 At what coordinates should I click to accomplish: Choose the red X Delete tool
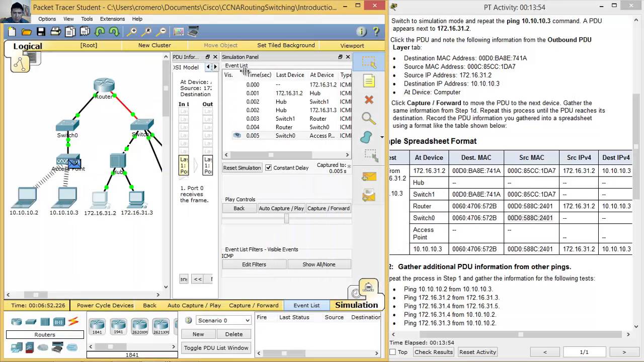(x=369, y=100)
